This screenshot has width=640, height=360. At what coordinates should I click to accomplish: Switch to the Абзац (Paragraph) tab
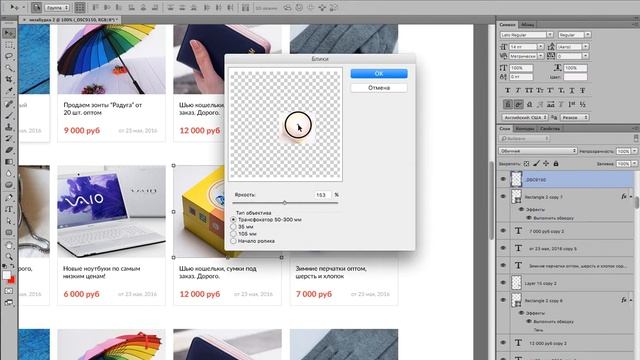point(528,24)
